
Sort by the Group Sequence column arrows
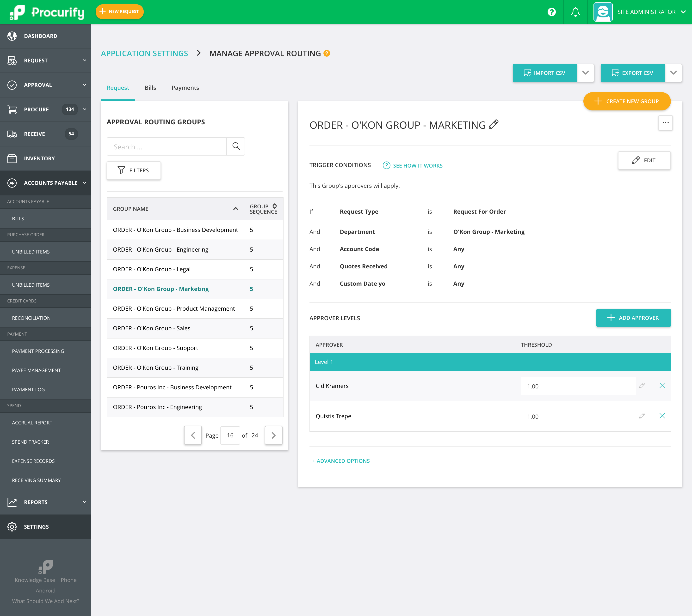pos(274,206)
